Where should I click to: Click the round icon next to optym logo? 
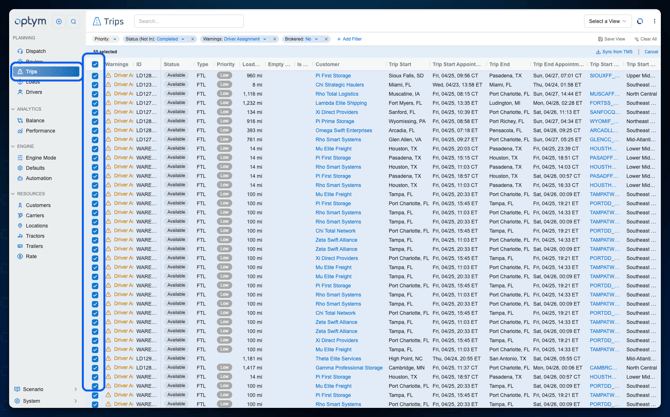59,21
